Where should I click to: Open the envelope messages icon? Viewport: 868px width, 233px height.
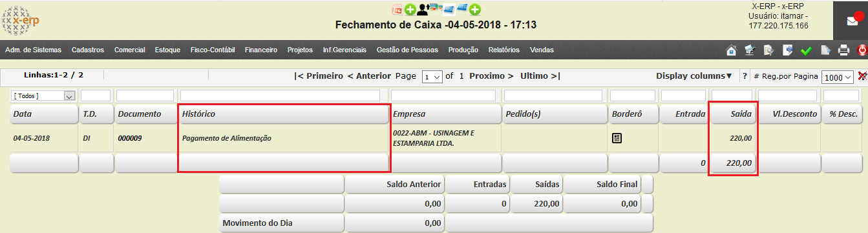coord(852,21)
